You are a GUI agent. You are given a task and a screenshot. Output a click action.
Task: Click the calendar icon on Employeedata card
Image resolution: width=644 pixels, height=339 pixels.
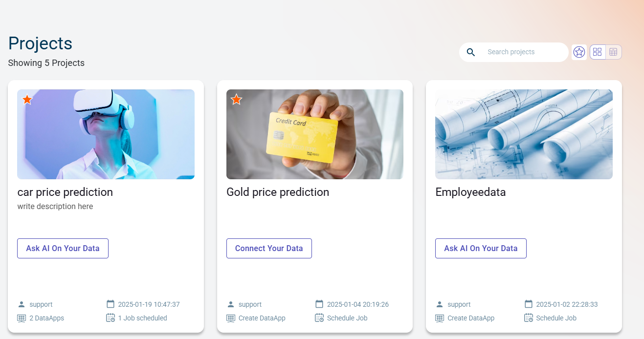coord(529,304)
